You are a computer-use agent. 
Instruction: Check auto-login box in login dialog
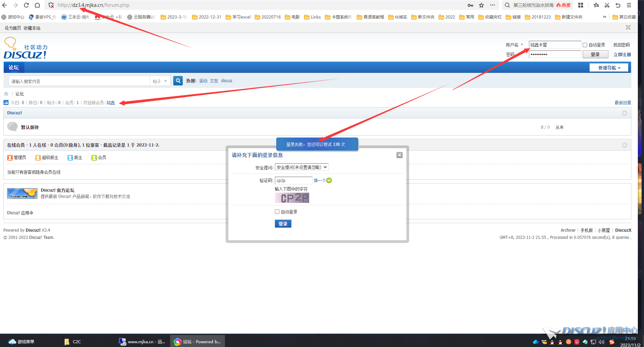(x=277, y=212)
